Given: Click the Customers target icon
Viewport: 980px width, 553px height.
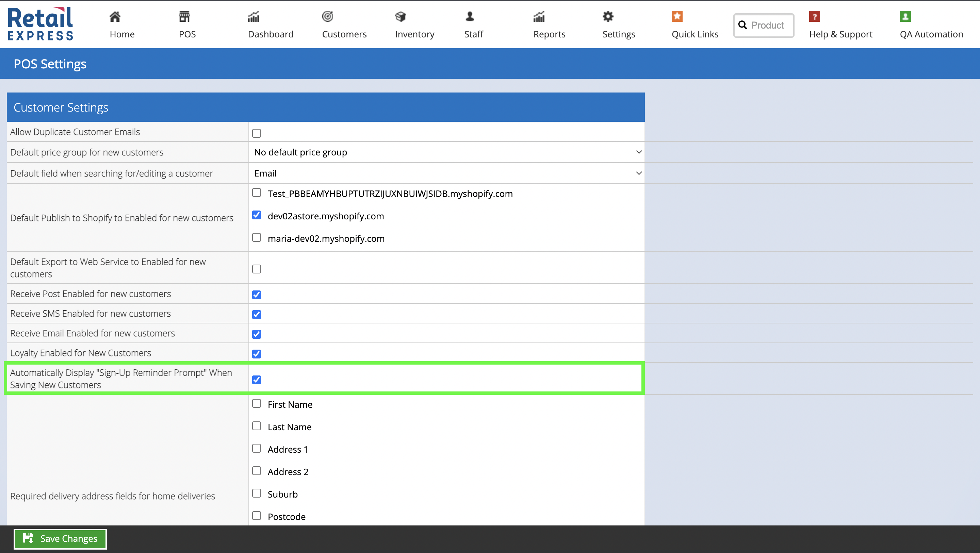Looking at the screenshot, I should click(328, 16).
